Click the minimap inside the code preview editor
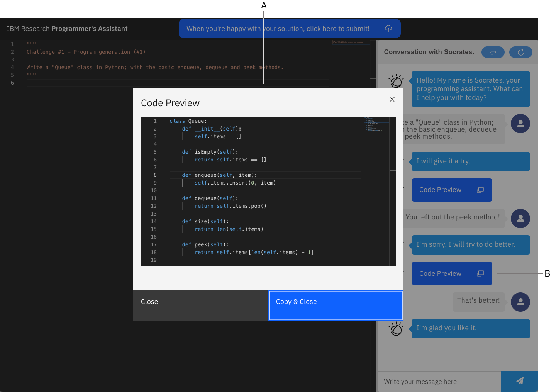 tap(374, 124)
